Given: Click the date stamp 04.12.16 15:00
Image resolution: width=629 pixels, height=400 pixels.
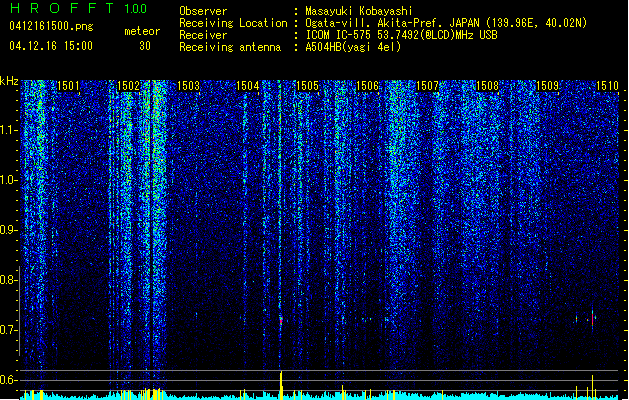Looking at the screenshot, I should coord(51,46).
